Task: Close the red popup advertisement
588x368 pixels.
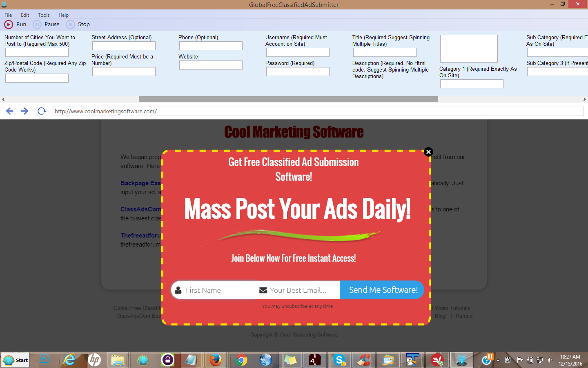Action: tap(428, 152)
